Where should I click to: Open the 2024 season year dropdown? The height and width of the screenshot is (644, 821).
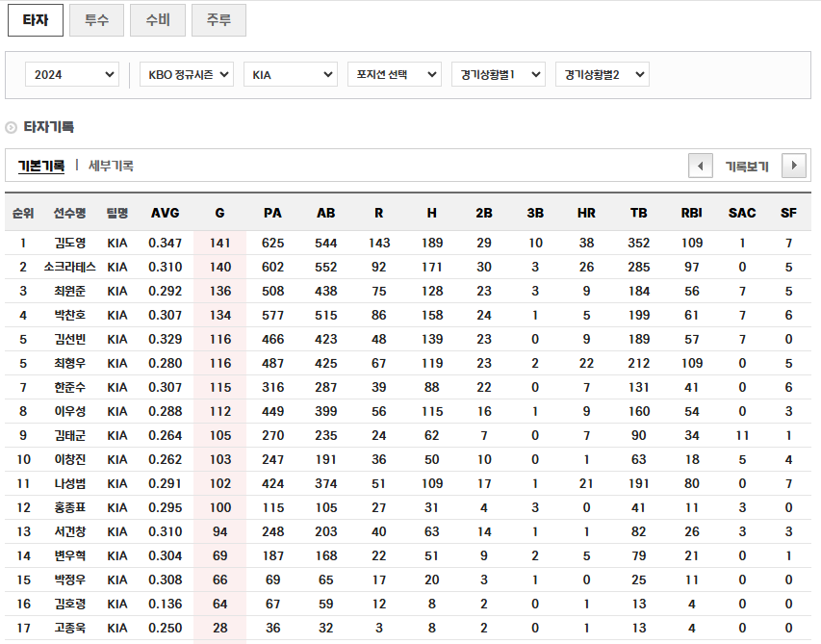(x=72, y=74)
